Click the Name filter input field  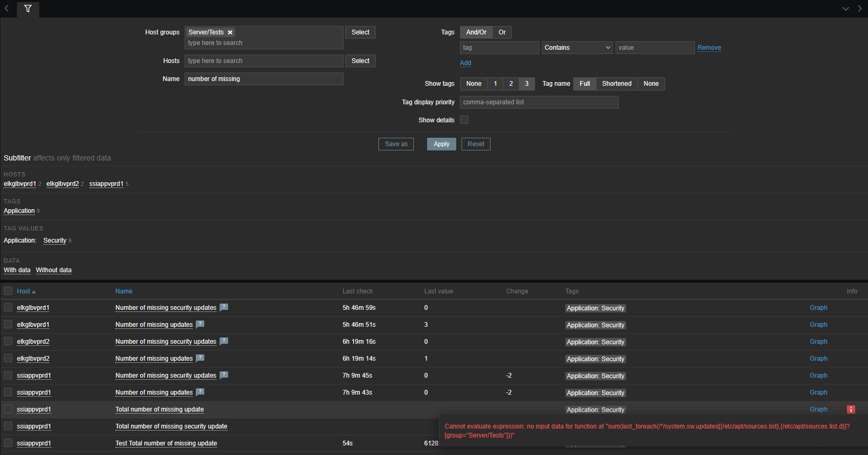click(264, 79)
